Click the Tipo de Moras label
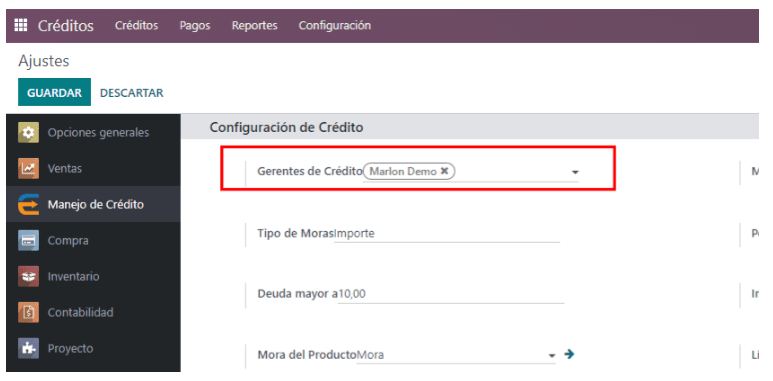The height and width of the screenshot is (381, 773). (x=295, y=234)
